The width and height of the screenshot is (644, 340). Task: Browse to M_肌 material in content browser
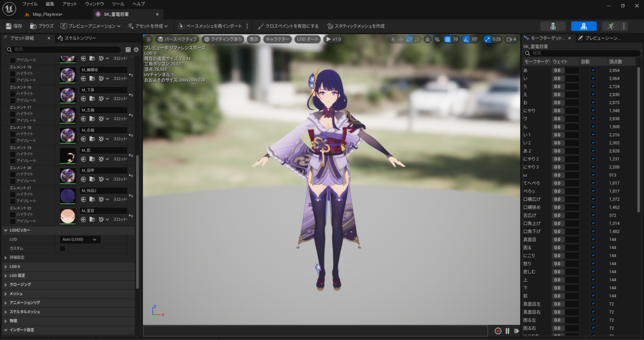[x=92, y=159]
